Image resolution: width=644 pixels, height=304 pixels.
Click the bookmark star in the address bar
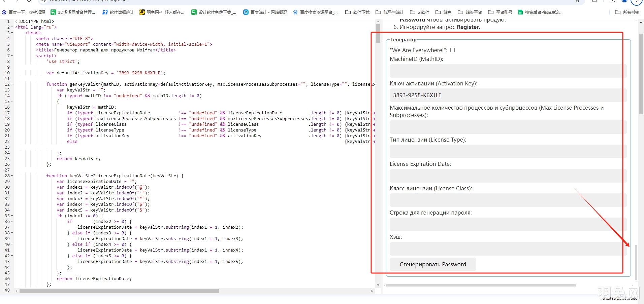click(577, 1)
